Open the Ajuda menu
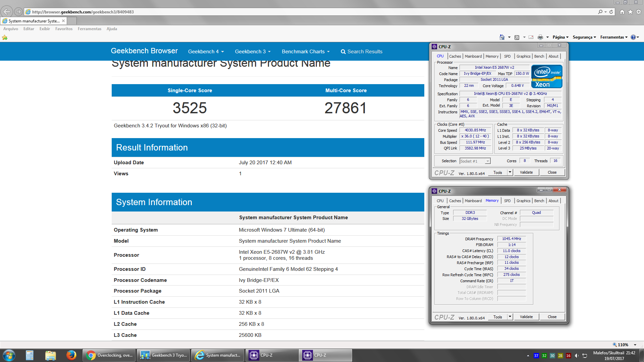This screenshot has height=362, width=644. (x=112, y=29)
